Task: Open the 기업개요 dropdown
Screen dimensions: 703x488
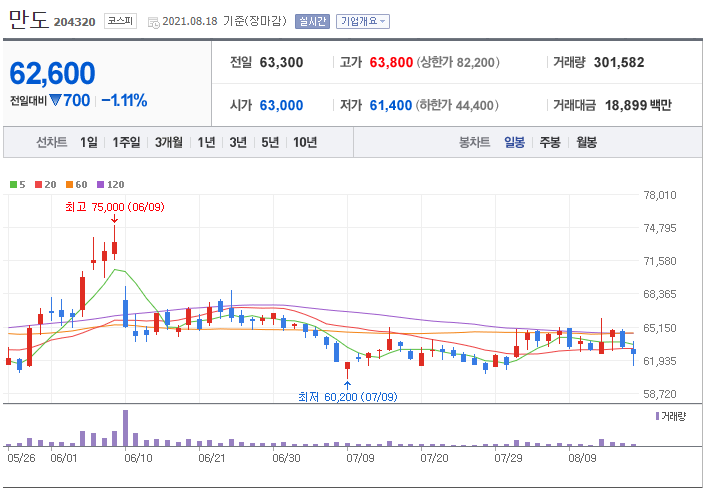Action: pyautogui.click(x=363, y=22)
